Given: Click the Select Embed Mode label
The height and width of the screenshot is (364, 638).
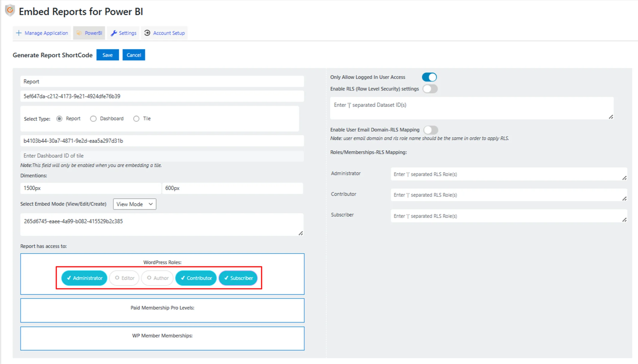Looking at the screenshot, I should point(63,204).
